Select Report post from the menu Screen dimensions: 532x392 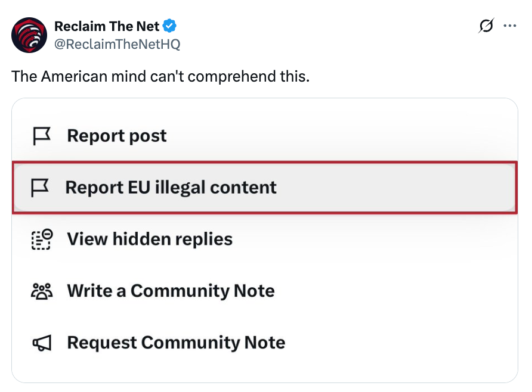117,135
